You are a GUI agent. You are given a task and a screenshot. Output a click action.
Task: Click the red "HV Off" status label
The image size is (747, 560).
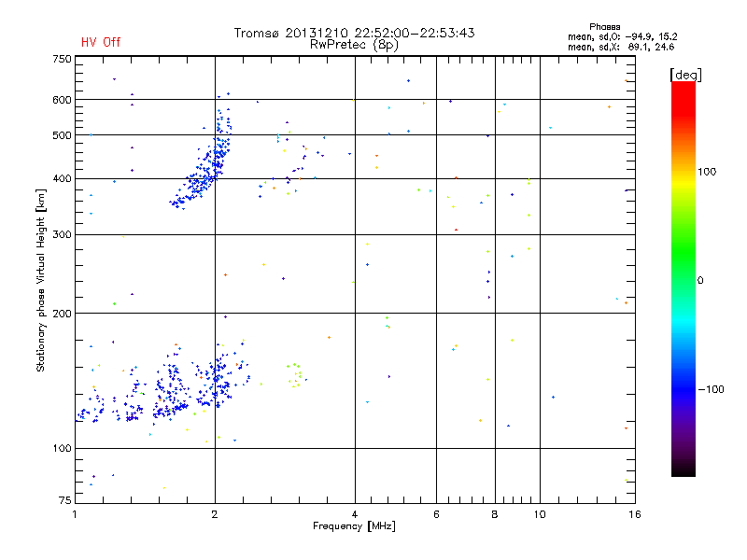tap(101, 42)
